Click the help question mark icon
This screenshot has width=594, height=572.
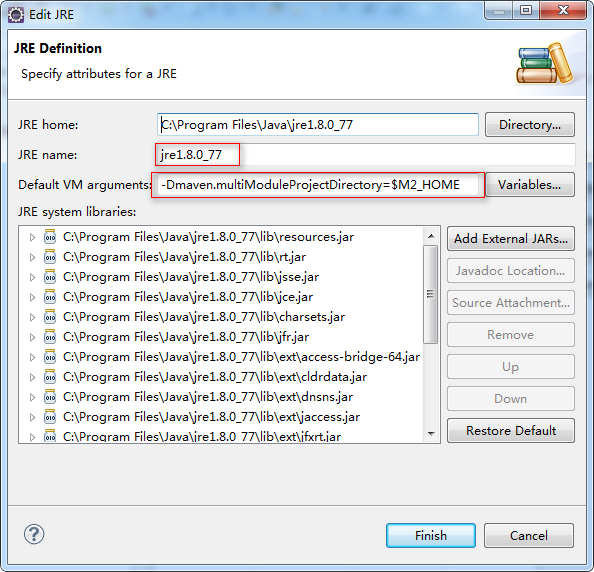pos(34,534)
